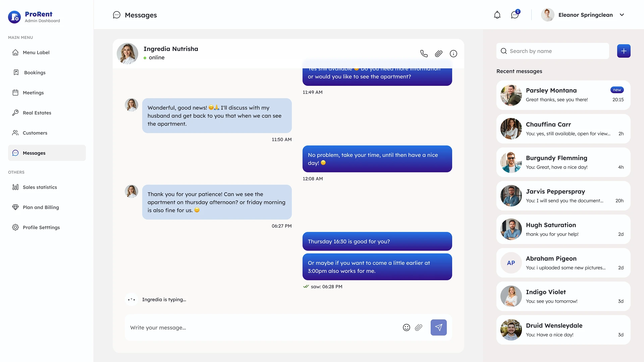644x362 pixels.
Task: Open unread messages in the top bar
Action: pyautogui.click(x=515, y=15)
